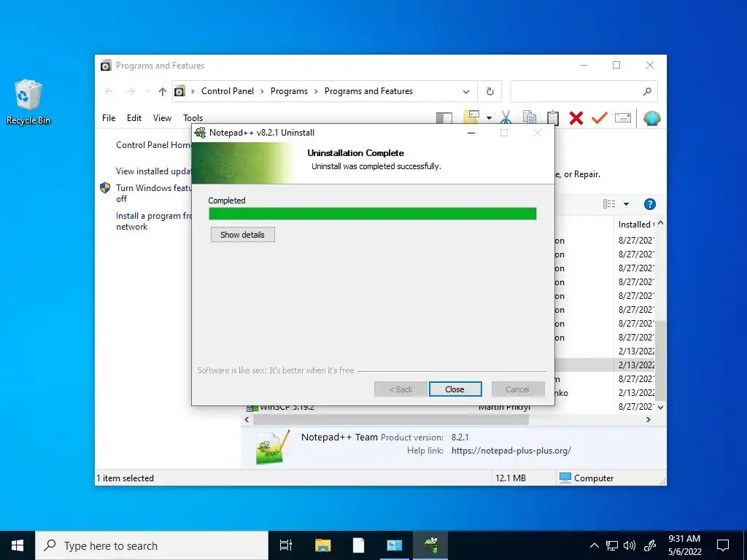
Task: Expand the address bar history dropdown
Action: [466, 91]
